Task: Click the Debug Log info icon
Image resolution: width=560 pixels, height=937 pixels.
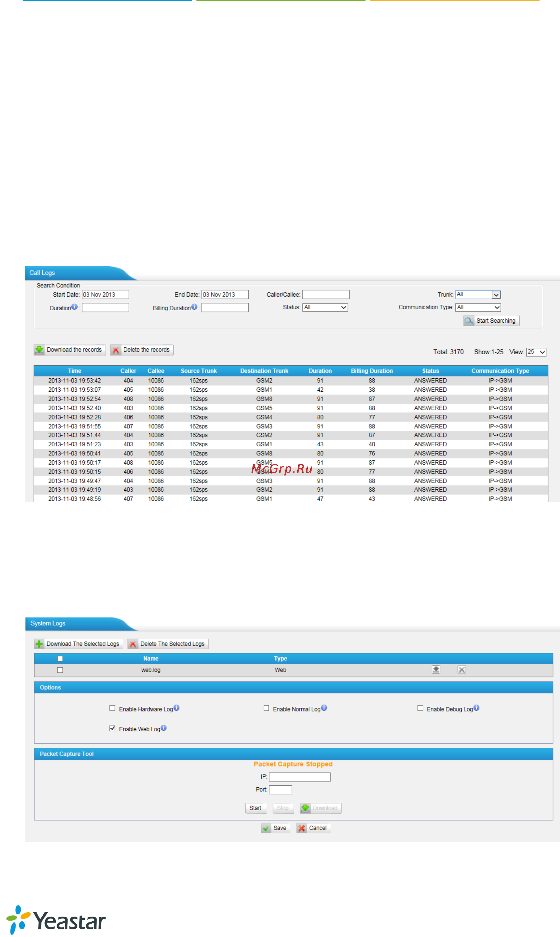Action: [476, 708]
